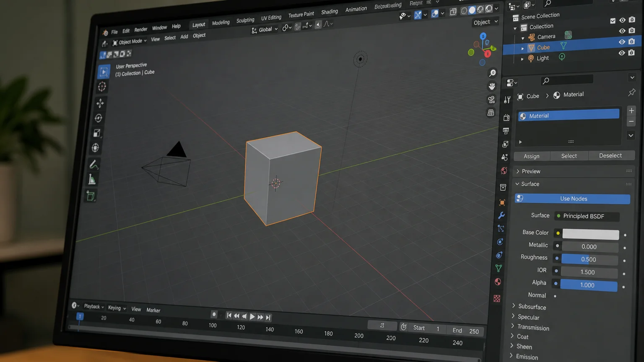Pin the properties editor context

(632, 92)
